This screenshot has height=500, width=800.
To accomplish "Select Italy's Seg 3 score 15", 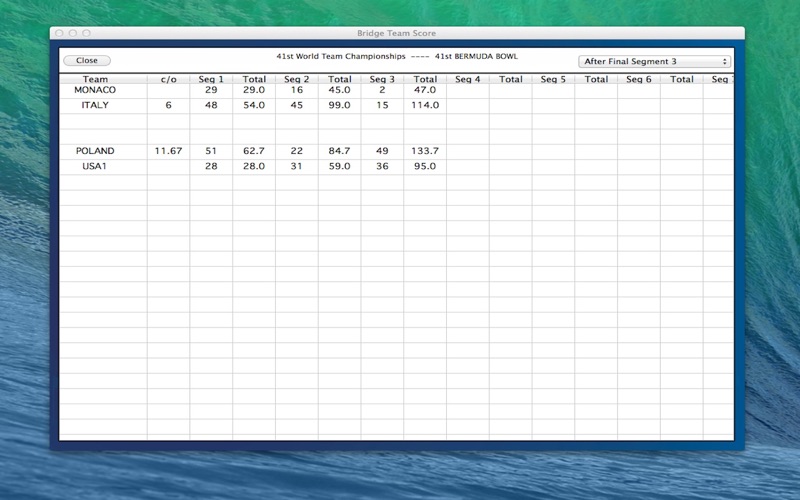I will tap(382, 105).
